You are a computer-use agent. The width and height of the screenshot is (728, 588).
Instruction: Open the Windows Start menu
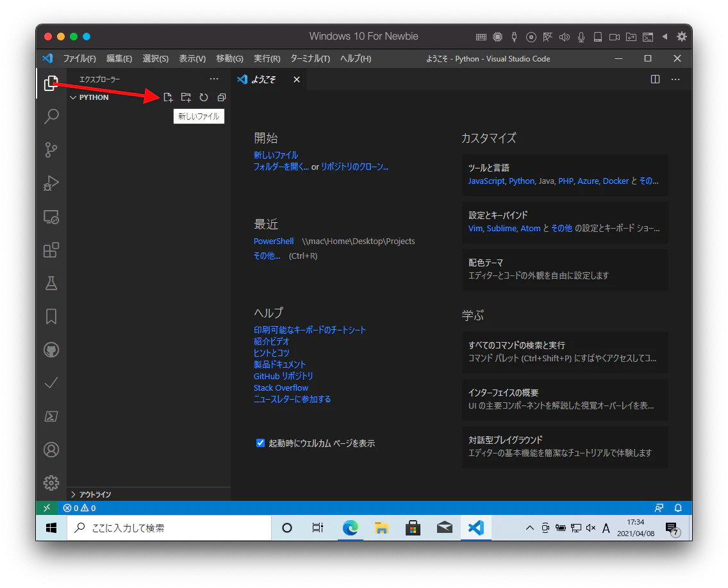[51, 528]
